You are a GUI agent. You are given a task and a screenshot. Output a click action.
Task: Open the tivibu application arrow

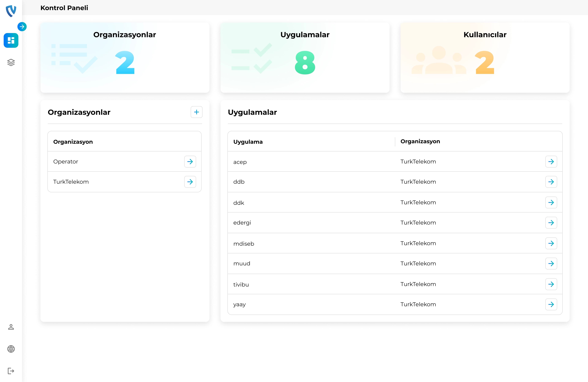[551, 284]
